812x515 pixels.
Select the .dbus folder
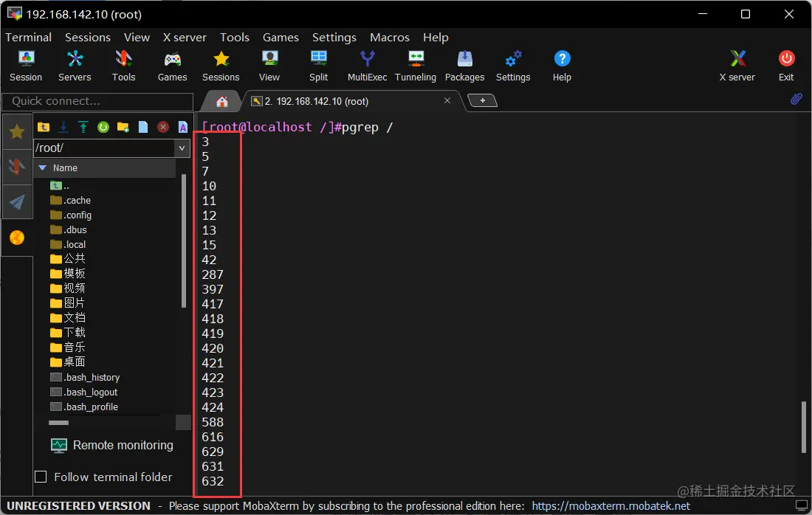coord(69,229)
